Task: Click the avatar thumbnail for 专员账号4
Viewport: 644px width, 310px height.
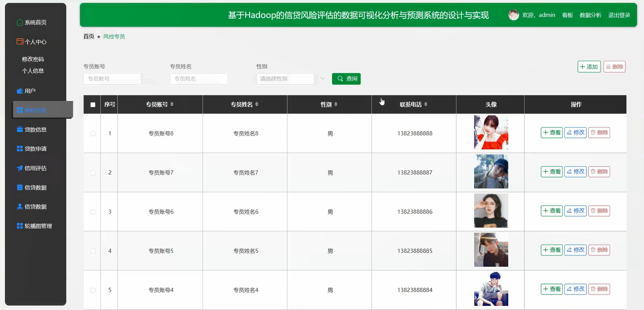Action: point(491,289)
